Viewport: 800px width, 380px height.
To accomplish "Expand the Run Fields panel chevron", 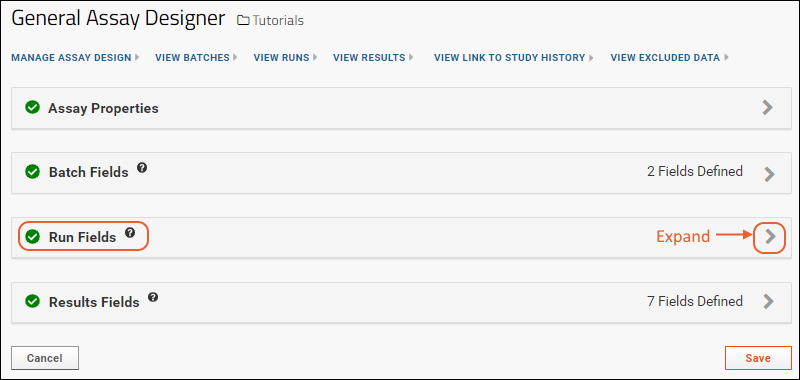I will pyautogui.click(x=770, y=237).
